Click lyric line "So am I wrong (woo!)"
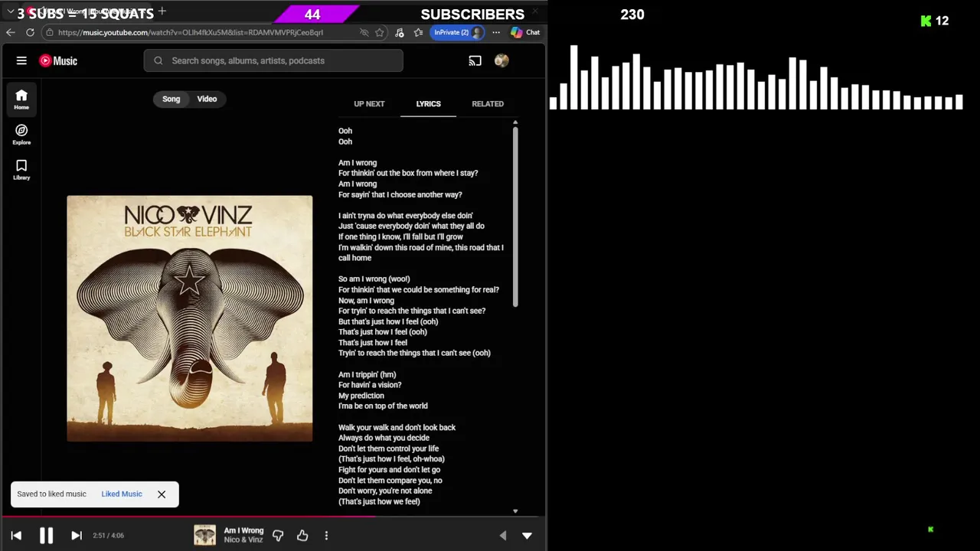Viewport: 980px width, 551px height. tap(374, 279)
